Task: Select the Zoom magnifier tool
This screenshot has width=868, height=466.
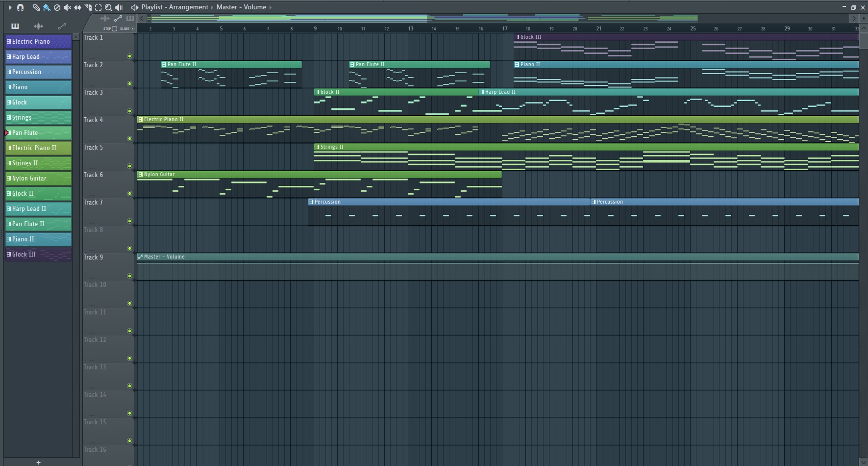Action: coord(108,7)
